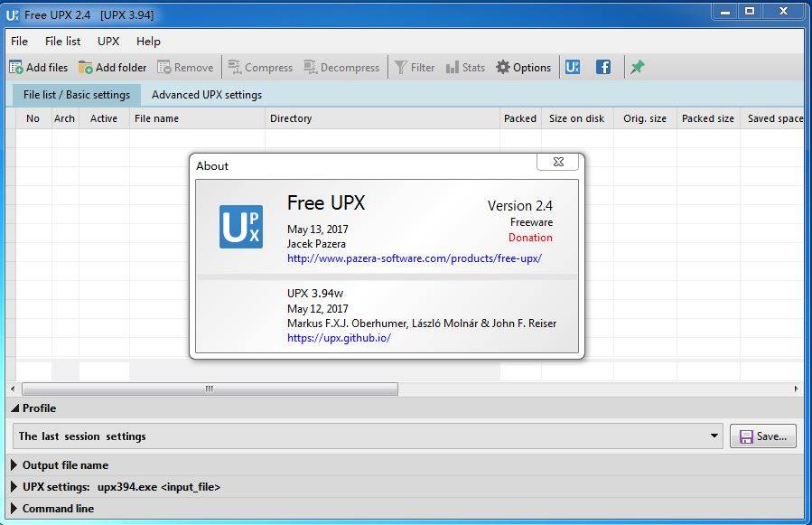The width and height of the screenshot is (812, 525).
Task: Toggle the green pin stay-on-top icon
Action: tap(638, 67)
